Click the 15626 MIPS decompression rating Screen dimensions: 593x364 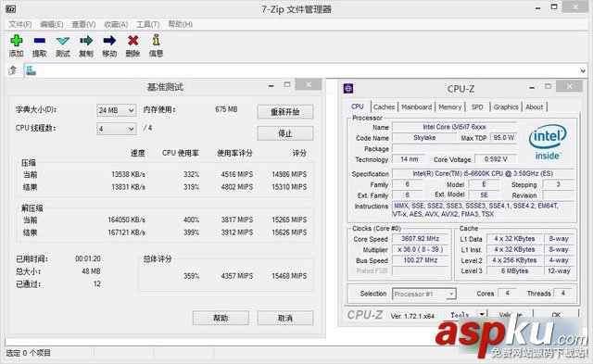point(289,232)
